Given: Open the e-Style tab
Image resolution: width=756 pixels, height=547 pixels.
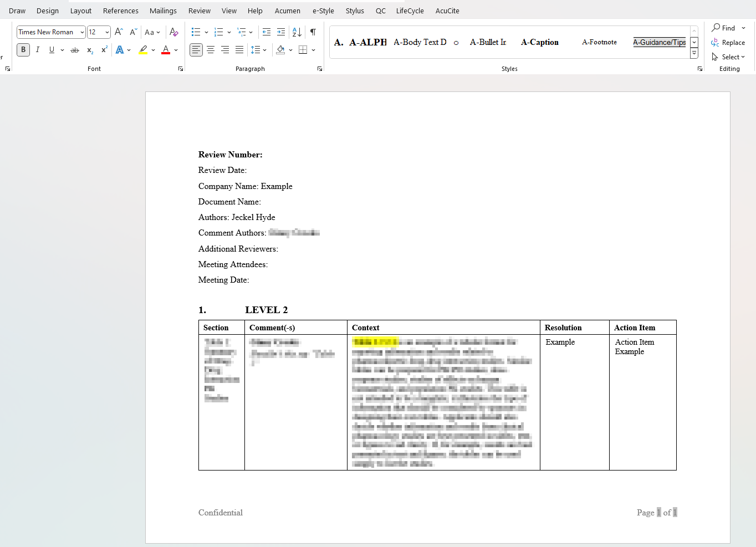Looking at the screenshot, I should coord(323,11).
